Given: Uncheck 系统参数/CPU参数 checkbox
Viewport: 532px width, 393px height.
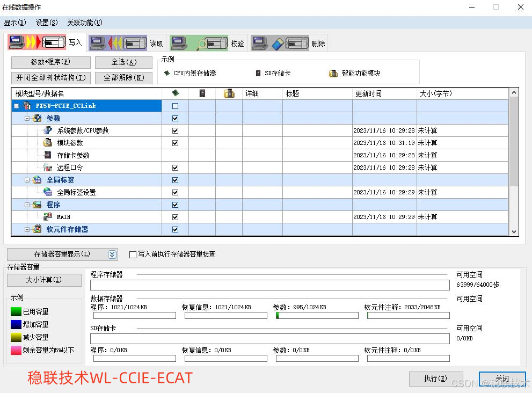Looking at the screenshot, I should (175, 130).
